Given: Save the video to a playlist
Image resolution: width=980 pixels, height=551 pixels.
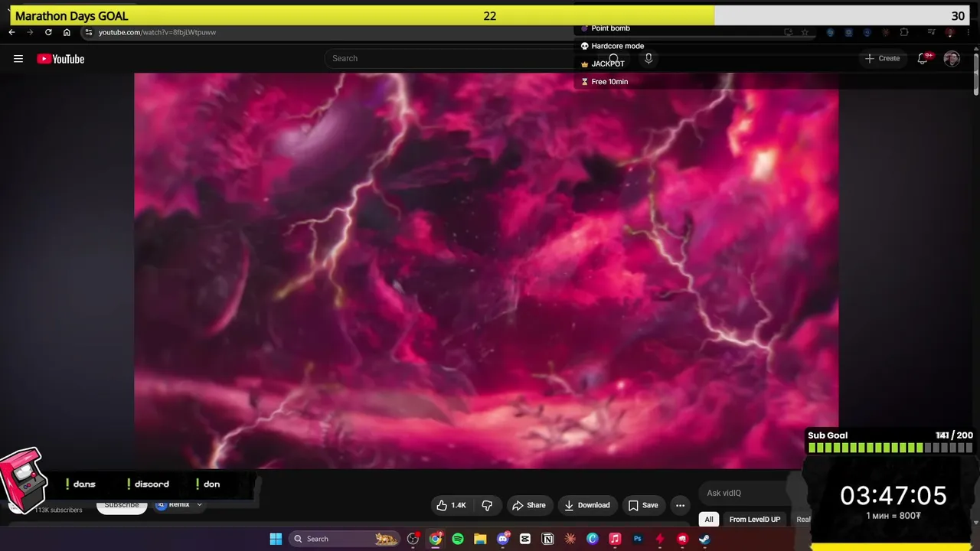Looking at the screenshot, I should [x=643, y=505].
